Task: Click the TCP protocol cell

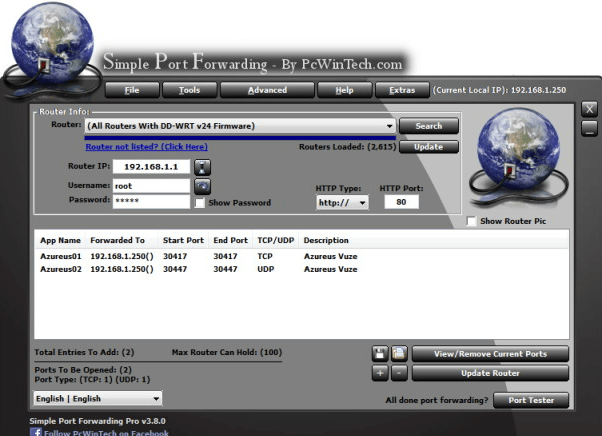Action: (265, 256)
